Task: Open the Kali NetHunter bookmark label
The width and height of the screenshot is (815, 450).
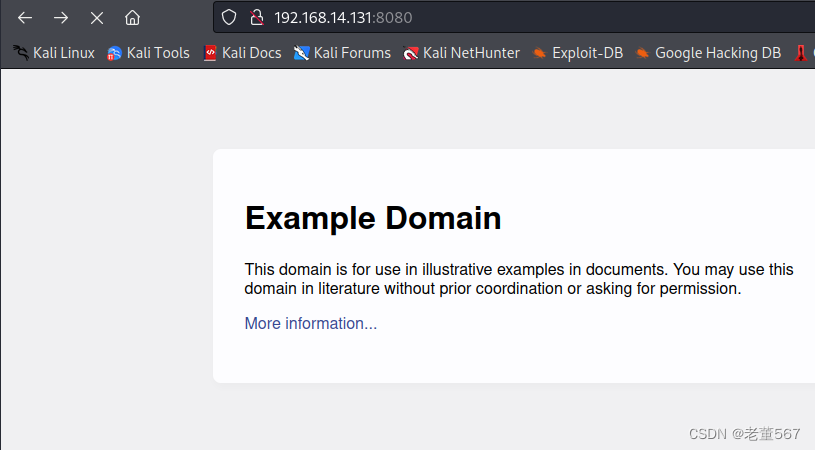Action: pos(471,53)
